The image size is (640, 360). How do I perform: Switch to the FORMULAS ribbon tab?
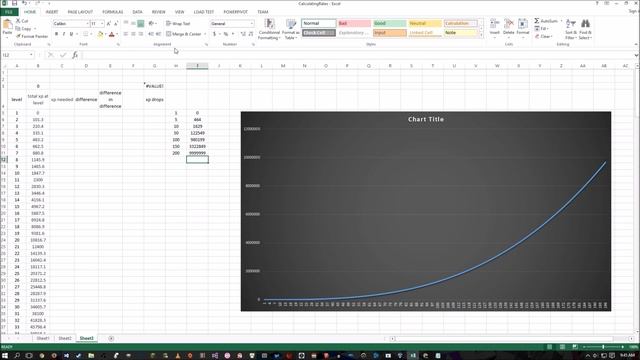pyautogui.click(x=113, y=12)
